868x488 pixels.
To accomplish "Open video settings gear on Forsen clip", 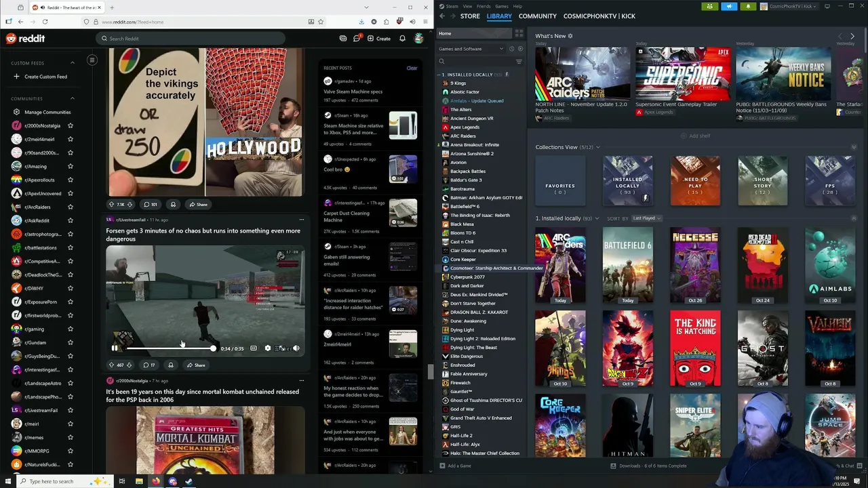I will [268, 348].
